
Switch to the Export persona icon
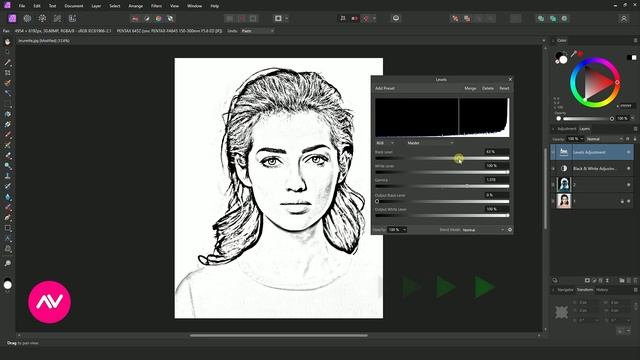pos(72,18)
